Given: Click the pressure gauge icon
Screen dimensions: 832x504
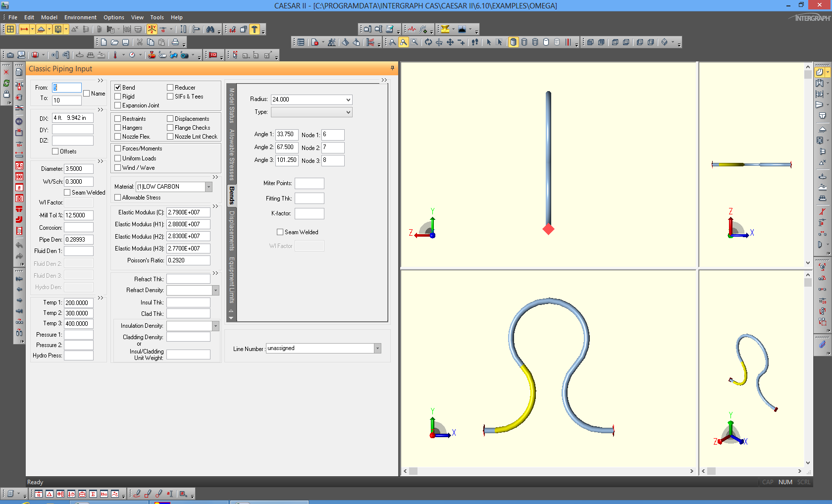Looking at the screenshot, I should tap(132, 55).
